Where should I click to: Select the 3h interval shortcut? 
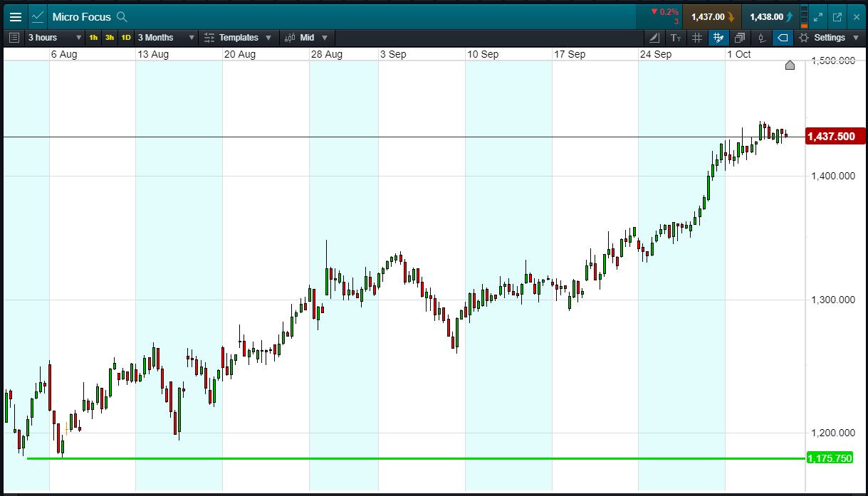point(110,38)
